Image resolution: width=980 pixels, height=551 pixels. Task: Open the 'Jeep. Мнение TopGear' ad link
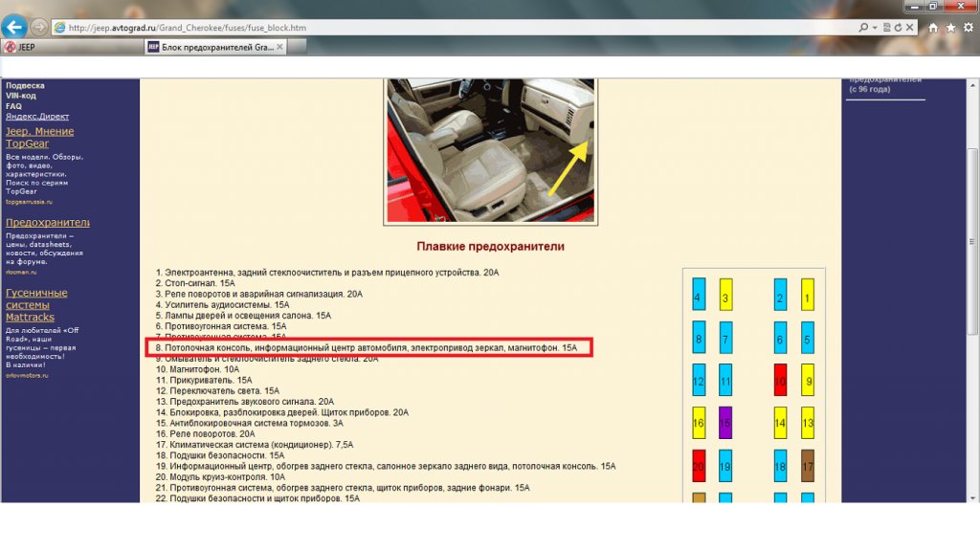click(x=39, y=138)
